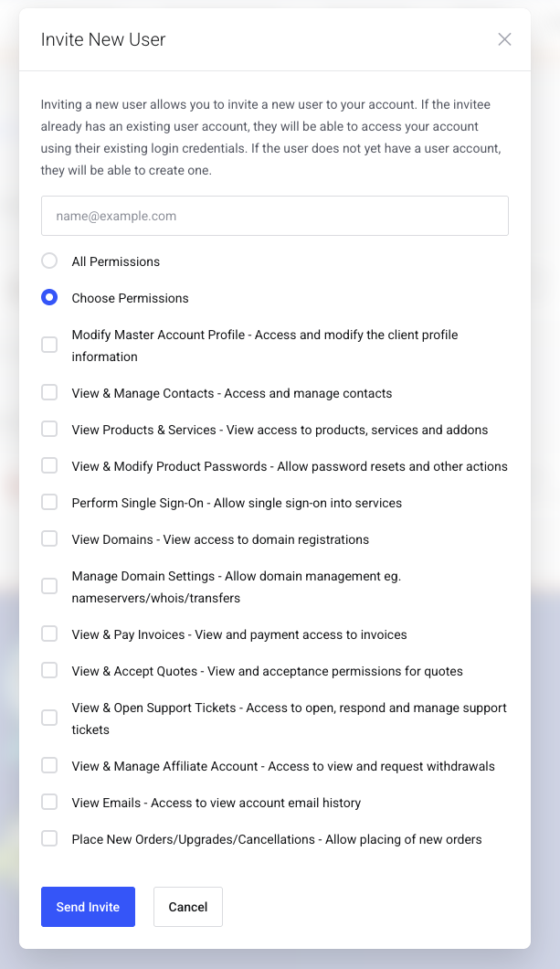Enable Place New Orders/Upgrades/Cancellations permission
560x969 pixels.
[x=49, y=839]
